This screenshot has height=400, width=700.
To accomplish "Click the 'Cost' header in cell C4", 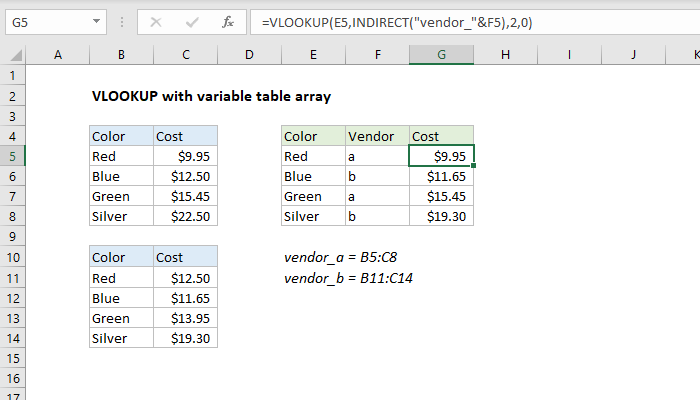I will tap(186, 136).
